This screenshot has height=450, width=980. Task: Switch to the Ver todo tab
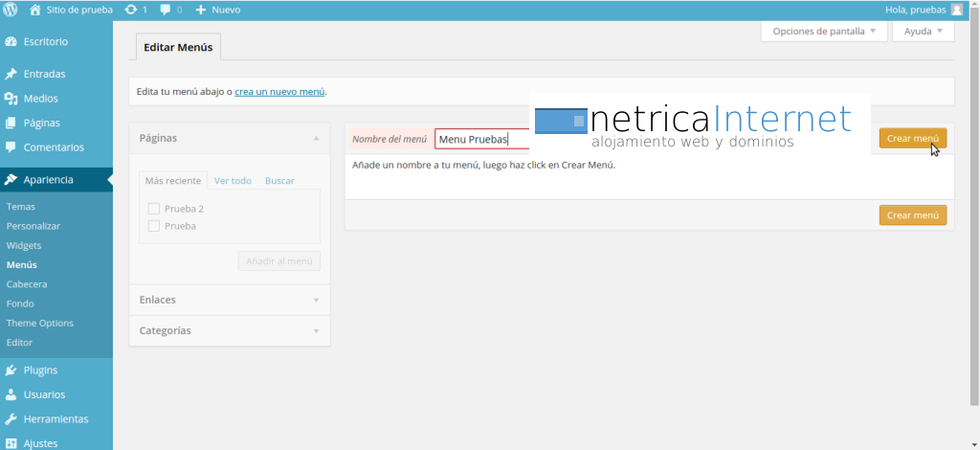(x=233, y=181)
